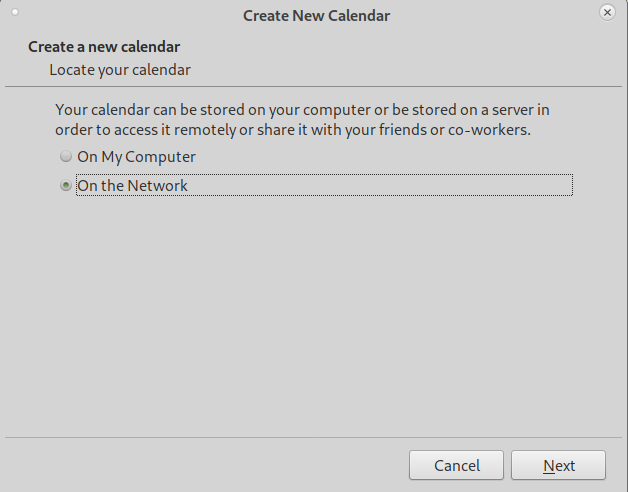Click the underlined N in Next
628x492 pixels.
point(549,466)
